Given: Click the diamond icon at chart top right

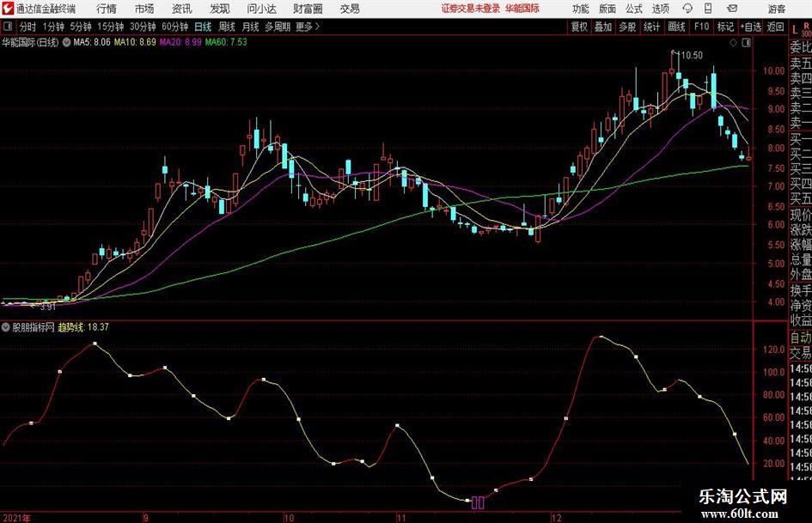Looking at the screenshot, I should coord(733,42).
